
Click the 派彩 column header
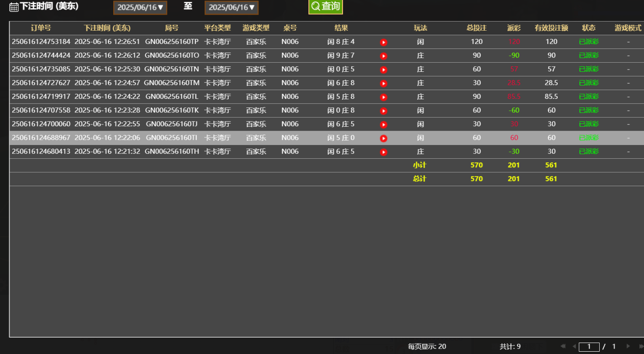(x=514, y=28)
